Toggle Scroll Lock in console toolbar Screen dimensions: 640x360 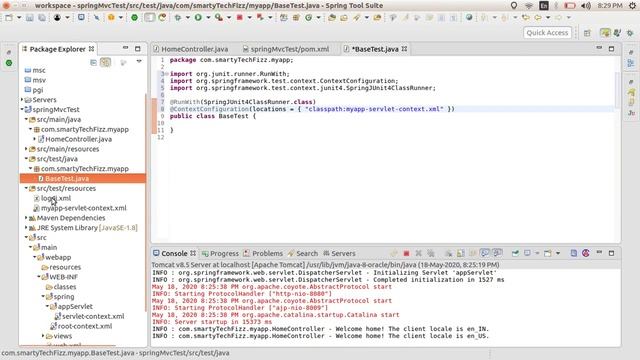coord(460,253)
